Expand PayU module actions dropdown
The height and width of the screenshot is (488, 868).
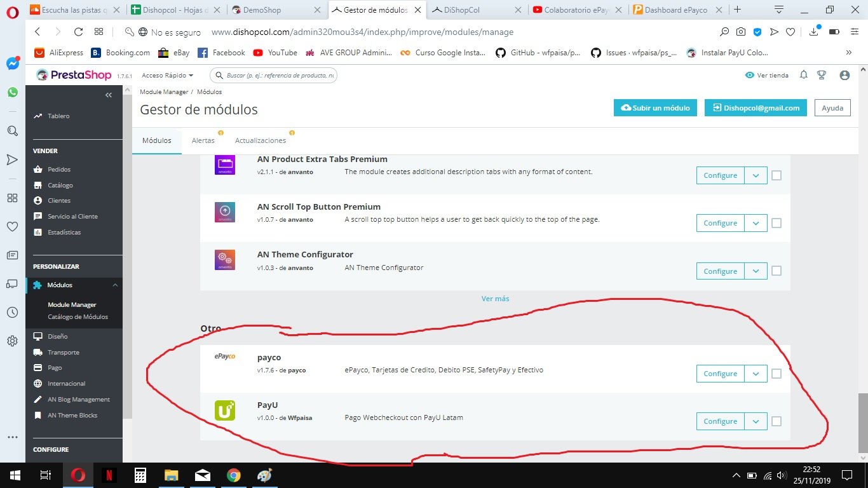coord(756,421)
